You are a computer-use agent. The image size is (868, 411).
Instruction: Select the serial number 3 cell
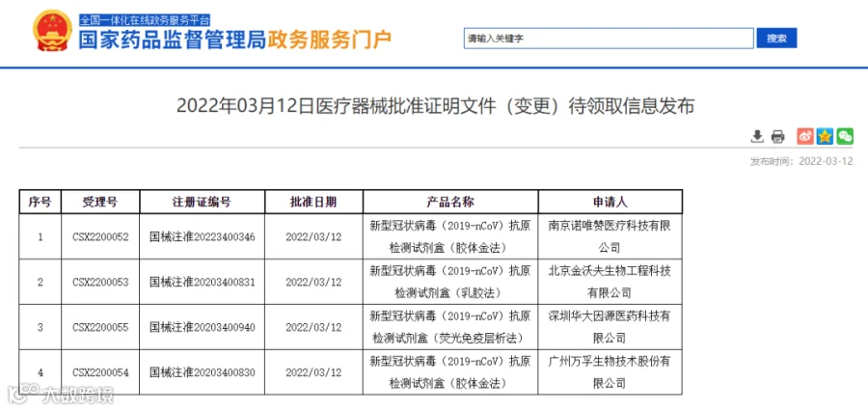coord(40,327)
